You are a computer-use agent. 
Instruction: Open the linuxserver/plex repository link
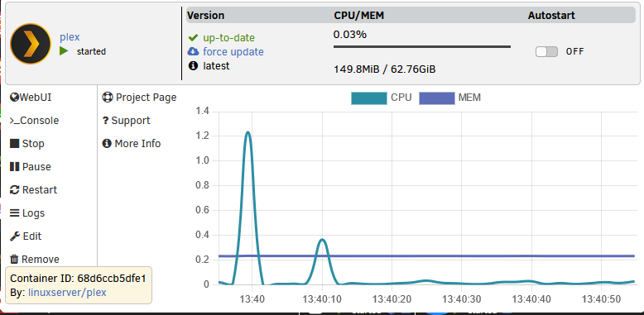tap(67, 293)
